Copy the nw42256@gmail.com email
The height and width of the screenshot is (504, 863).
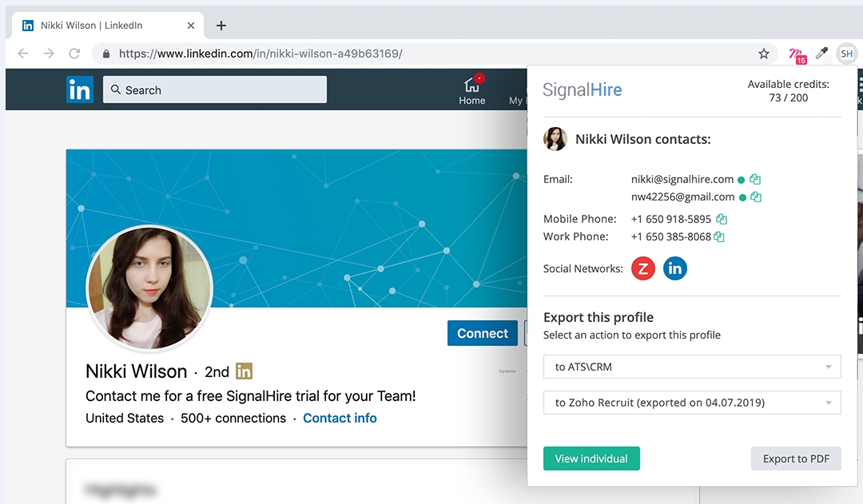[x=756, y=197]
